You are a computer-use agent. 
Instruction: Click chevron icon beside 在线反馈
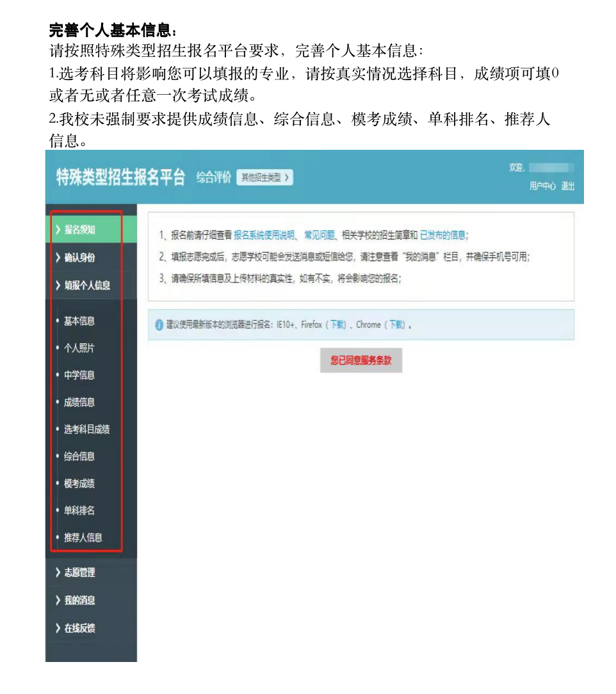tap(58, 628)
